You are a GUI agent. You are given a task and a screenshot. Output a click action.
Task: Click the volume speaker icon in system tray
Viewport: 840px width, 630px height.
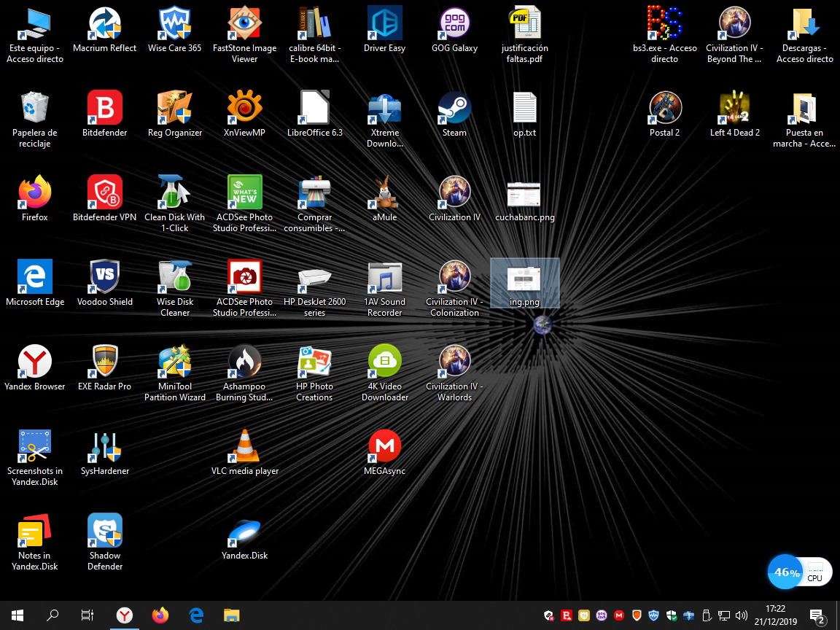tap(742, 615)
